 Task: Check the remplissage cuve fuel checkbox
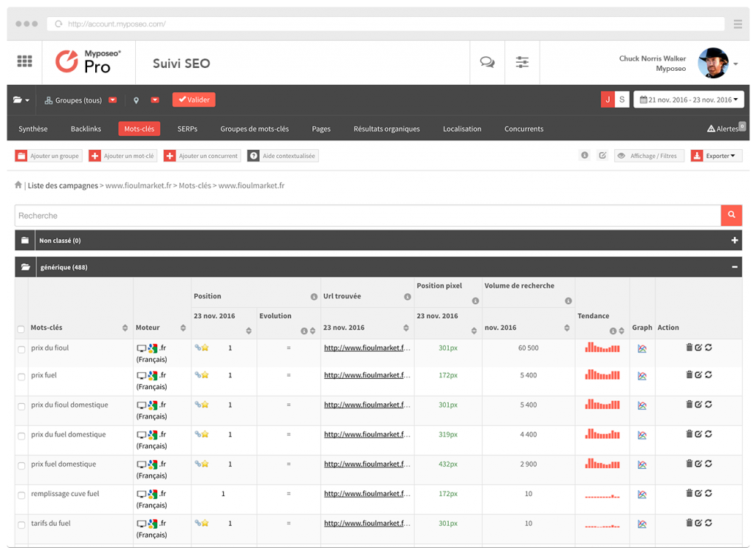tap(21, 495)
